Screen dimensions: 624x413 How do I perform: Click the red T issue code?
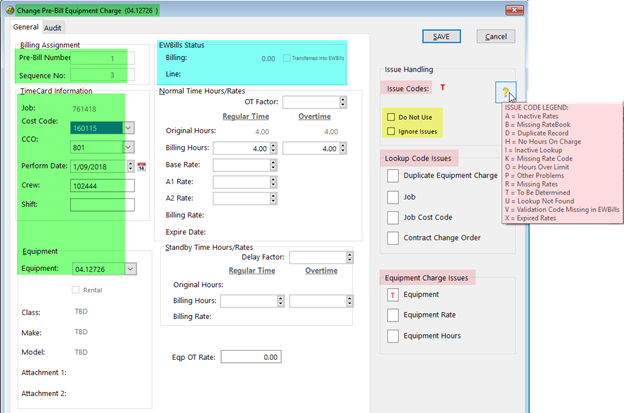(x=443, y=87)
